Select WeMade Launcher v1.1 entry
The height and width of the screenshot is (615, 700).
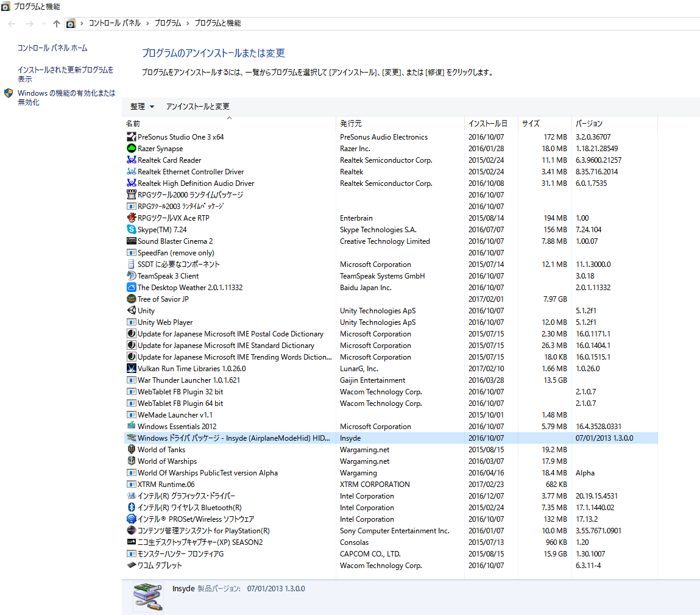[391, 415]
